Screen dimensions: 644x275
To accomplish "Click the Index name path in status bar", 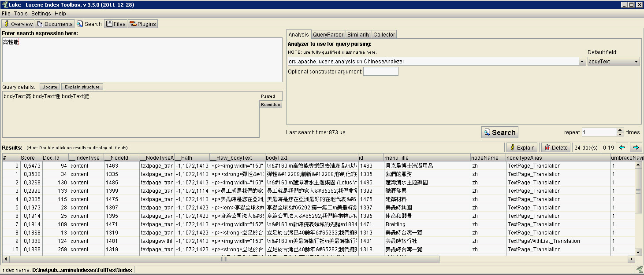I will [x=82, y=270].
